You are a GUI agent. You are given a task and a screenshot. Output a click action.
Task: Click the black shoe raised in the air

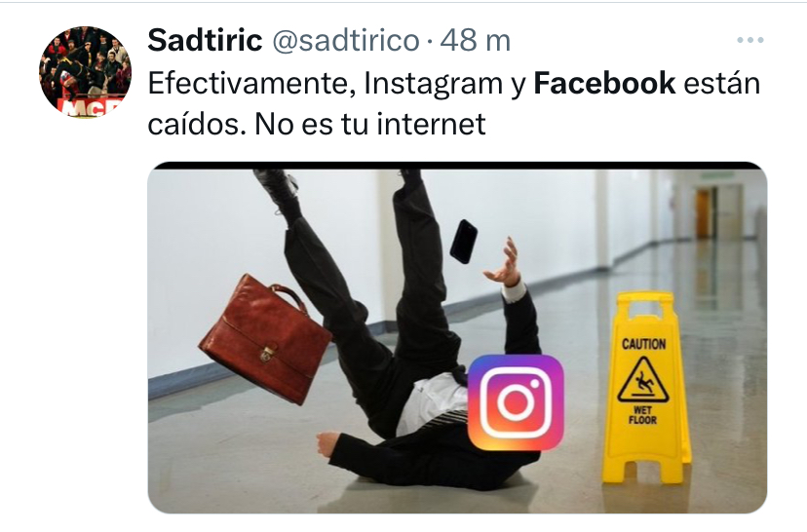pos(277,185)
